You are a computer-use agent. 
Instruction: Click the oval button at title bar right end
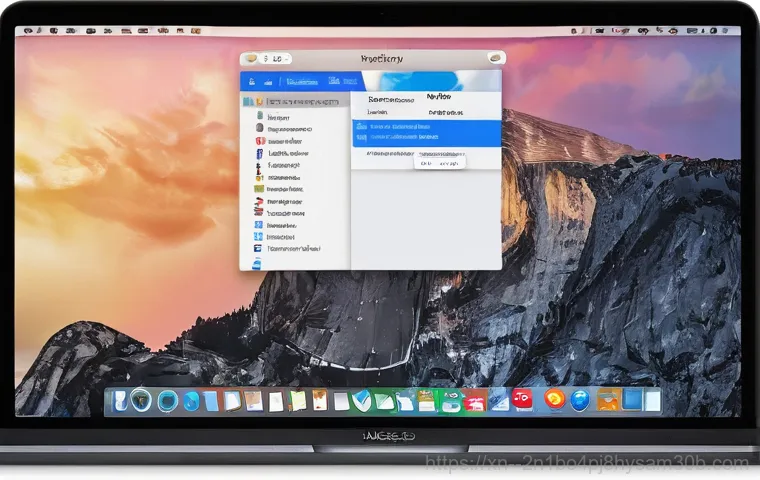(495, 58)
